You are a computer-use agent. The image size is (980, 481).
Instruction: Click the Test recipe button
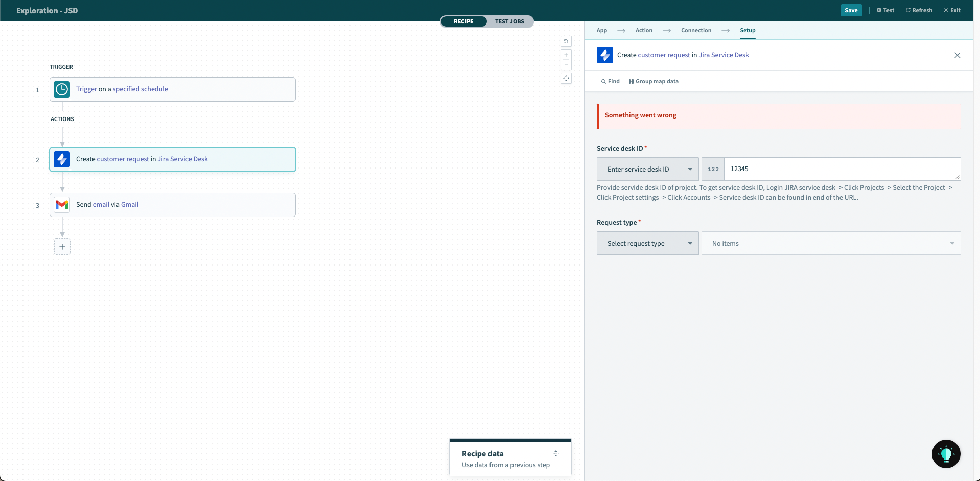click(885, 10)
